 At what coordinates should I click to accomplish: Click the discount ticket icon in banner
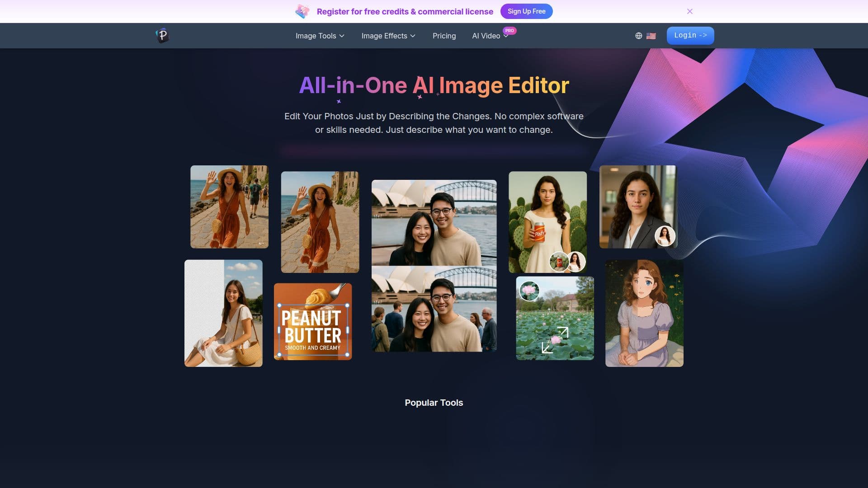point(302,11)
